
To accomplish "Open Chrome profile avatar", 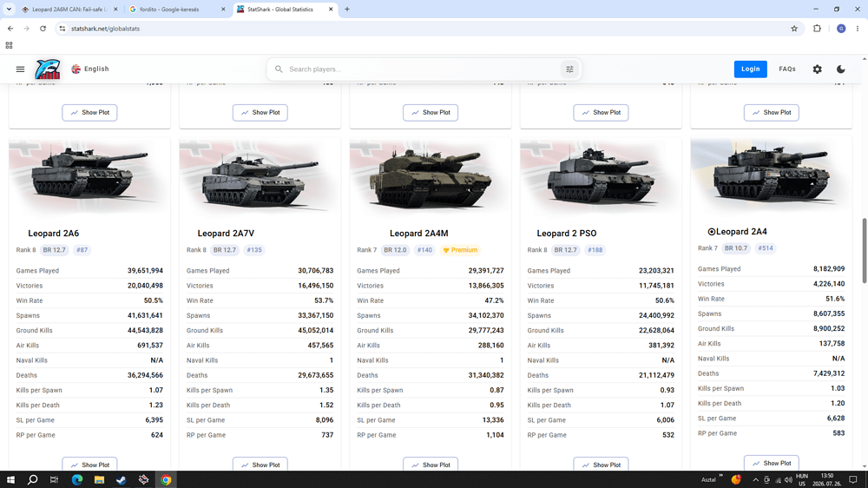I will [x=841, y=29].
